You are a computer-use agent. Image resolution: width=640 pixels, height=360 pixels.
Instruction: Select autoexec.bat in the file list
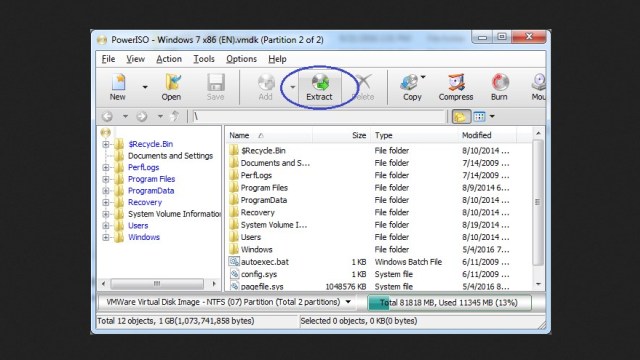[264, 262]
